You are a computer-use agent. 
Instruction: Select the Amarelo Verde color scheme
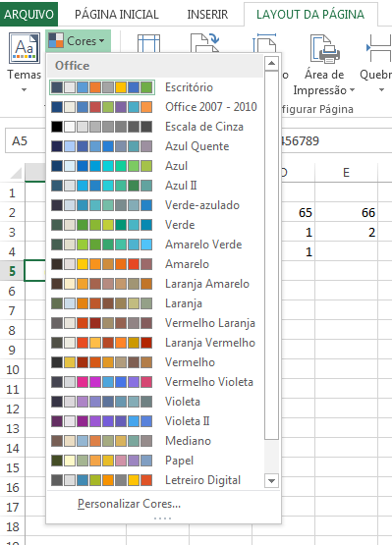point(155,245)
